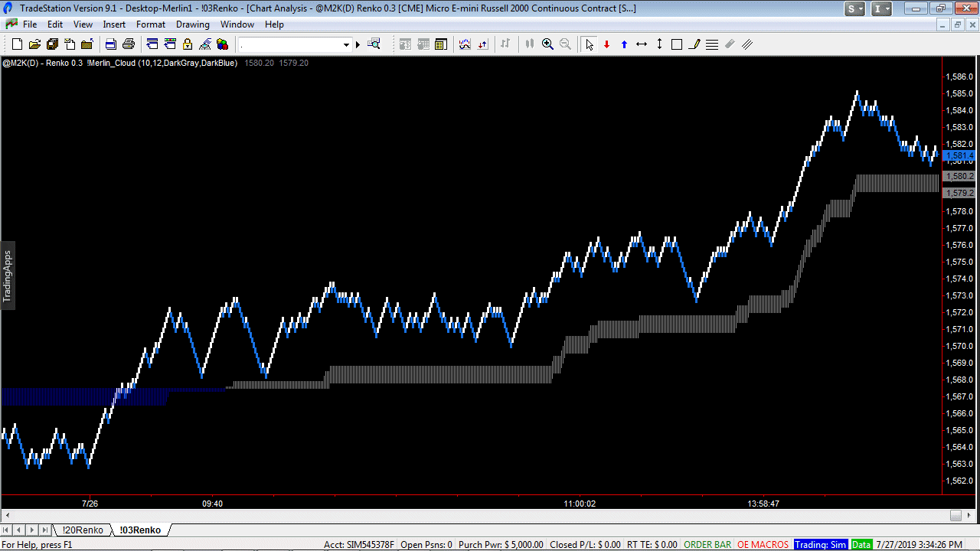The height and width of the screenshot is (551, 980).
Task: Open the Insert menu
Action: pyautogui.click(x=114, y=24)
